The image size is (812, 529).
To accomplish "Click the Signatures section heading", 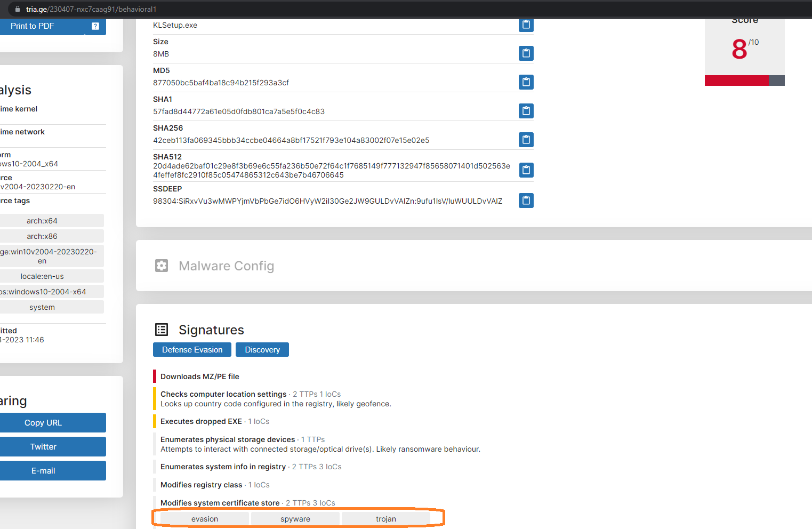I will pyautogui.click(x=211, y=330).
